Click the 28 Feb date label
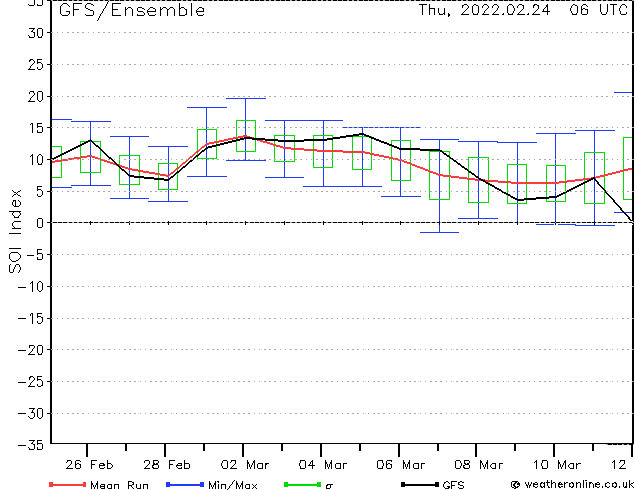Image resolution: width=634 pixels, height=490 pixels. coord(167,465)
